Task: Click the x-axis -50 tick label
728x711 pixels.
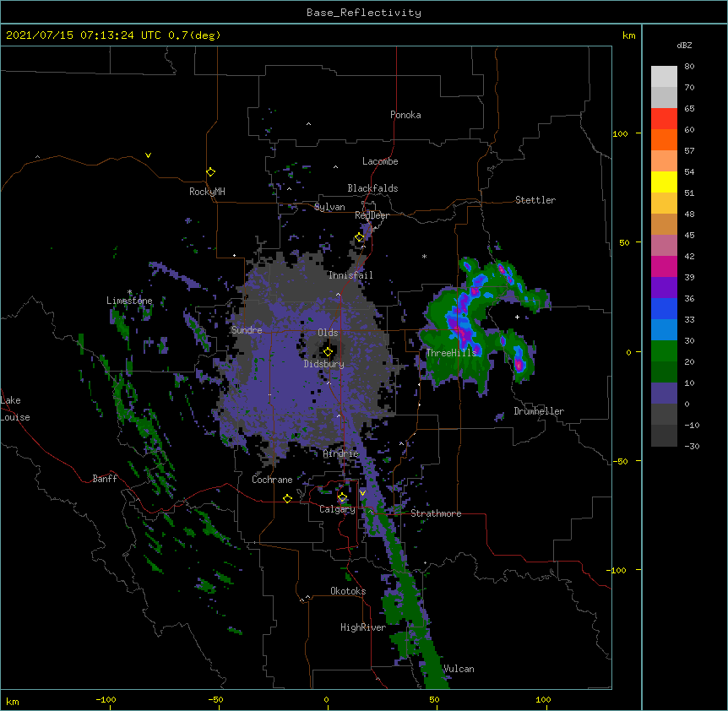Action: tap(215, 699)
